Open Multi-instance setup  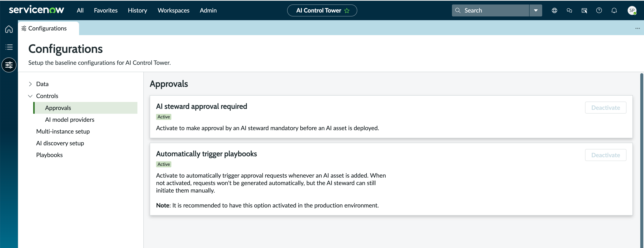coord(63,131)
